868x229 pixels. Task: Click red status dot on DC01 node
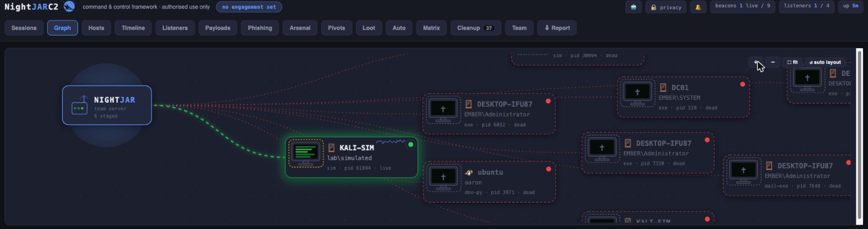click(x=742, y=84)
